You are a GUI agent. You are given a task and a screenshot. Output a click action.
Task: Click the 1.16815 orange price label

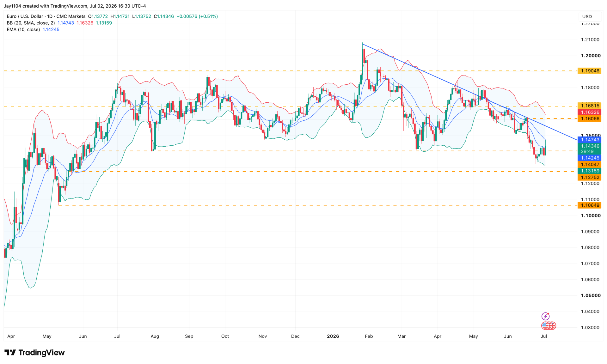coord(590,106)
